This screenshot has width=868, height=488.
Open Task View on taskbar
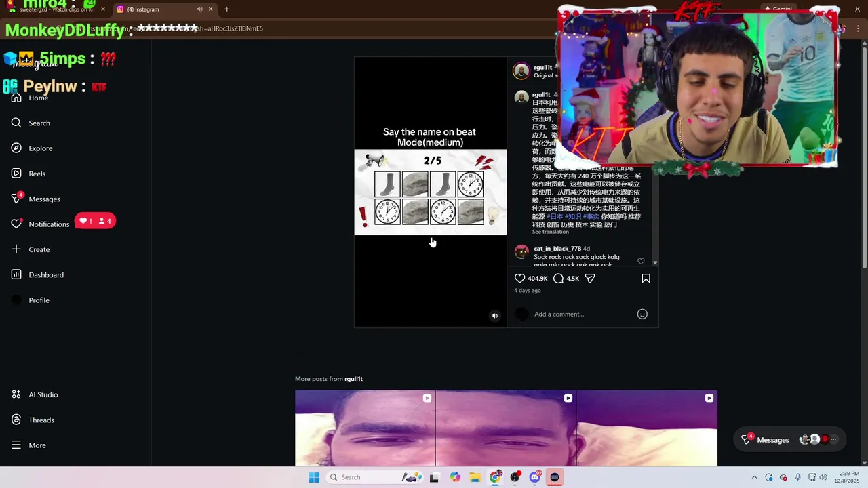pyautogui.click(x=434, y=477)
